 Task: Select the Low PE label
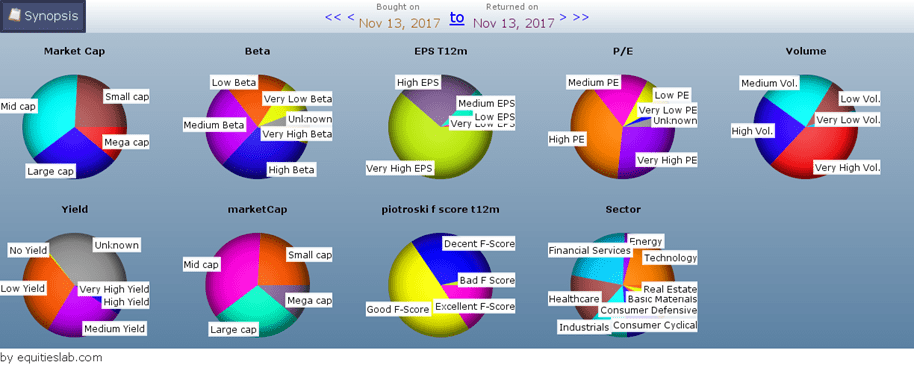(672, 95)
